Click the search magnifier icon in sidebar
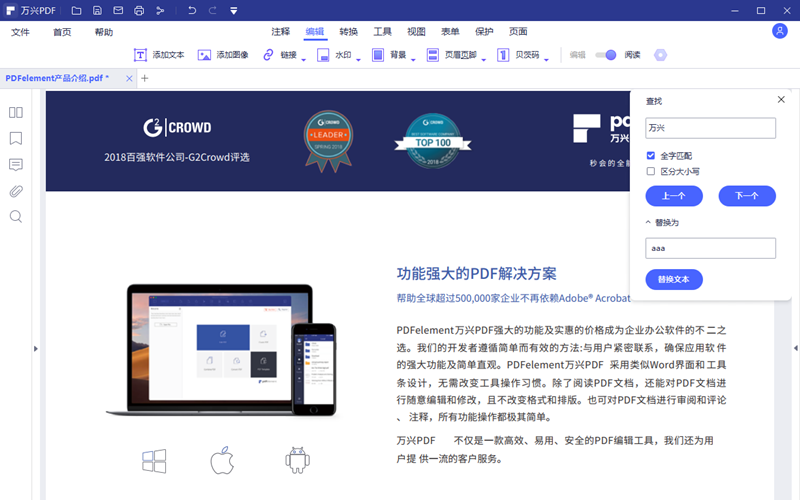 pyautogui.click(x=16, y=216)
